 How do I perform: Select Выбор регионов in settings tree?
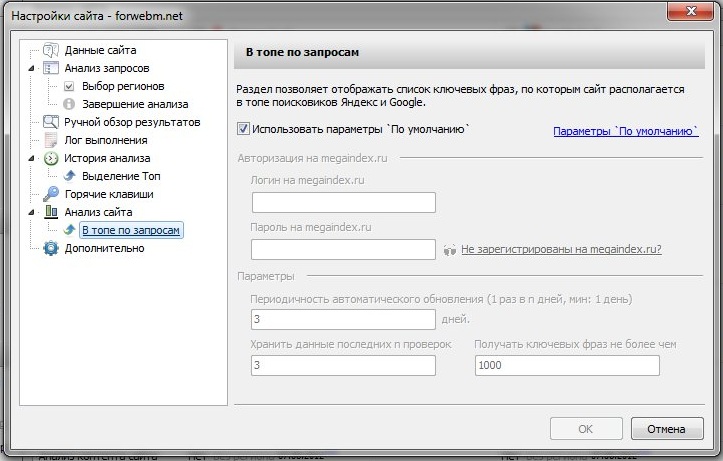click(118, 86)
